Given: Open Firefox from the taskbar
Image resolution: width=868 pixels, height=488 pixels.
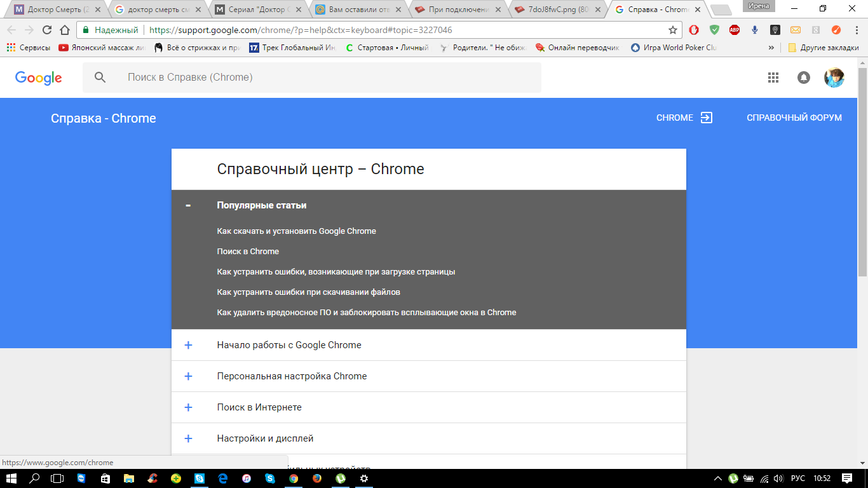Looking at the screenshot, I should pyautogui.click(x=317, y=478).
